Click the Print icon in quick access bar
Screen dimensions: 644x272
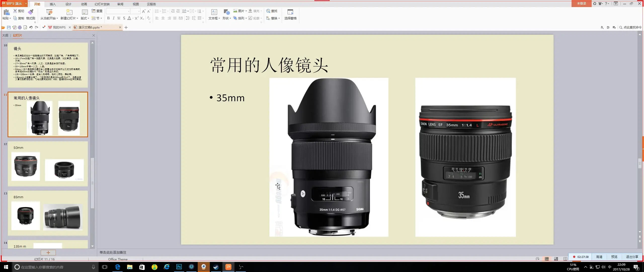click(x=20, y=27)
